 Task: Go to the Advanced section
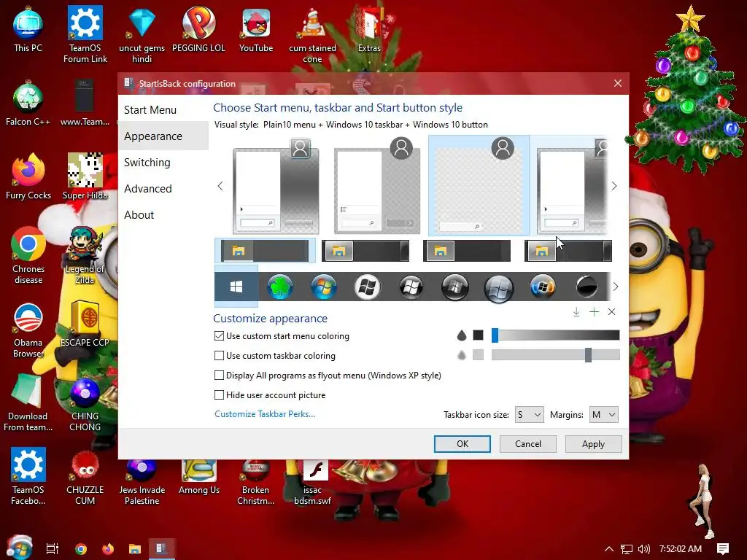(x=163, y=189)
